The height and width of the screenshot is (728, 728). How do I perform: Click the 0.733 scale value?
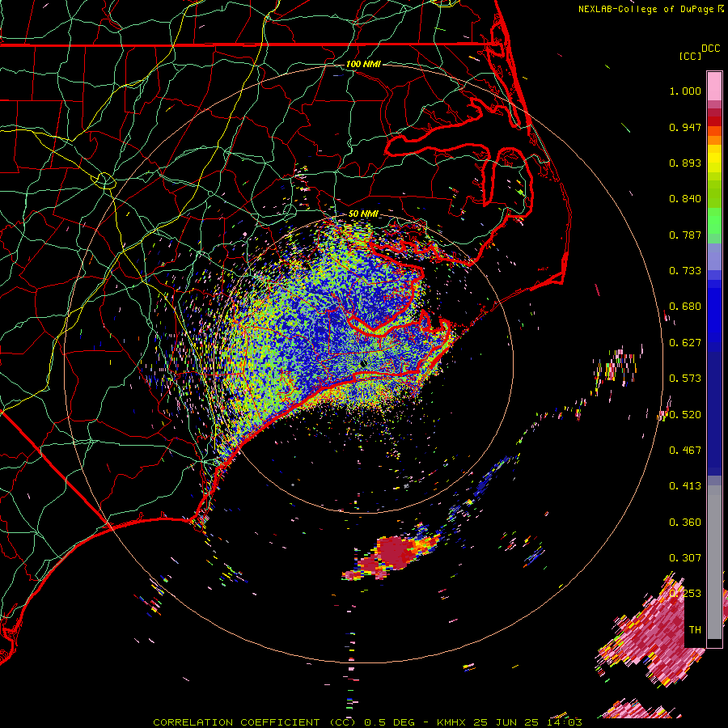click(x=685, y=271)
